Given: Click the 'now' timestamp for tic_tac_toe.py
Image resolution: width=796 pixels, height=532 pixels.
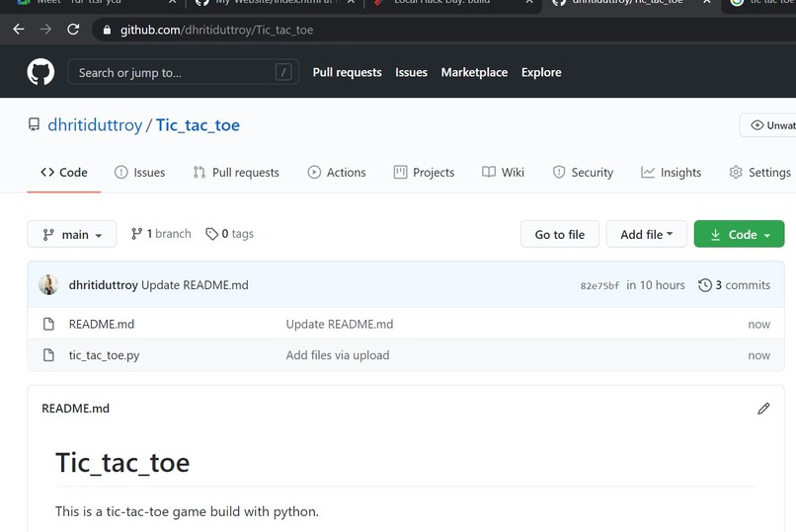Looking at the screenshot, I should (758, 355).
